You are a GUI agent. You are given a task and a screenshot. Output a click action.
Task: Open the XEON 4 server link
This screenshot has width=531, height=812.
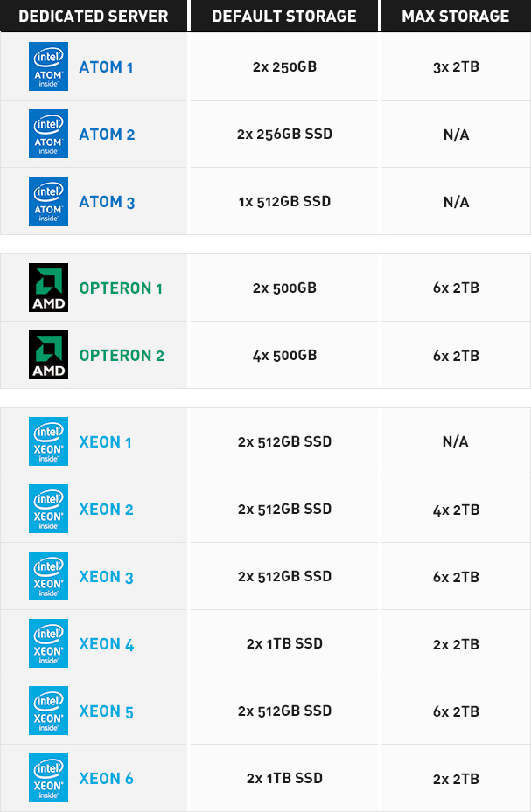pyautogui.click(x=106, y=644)
